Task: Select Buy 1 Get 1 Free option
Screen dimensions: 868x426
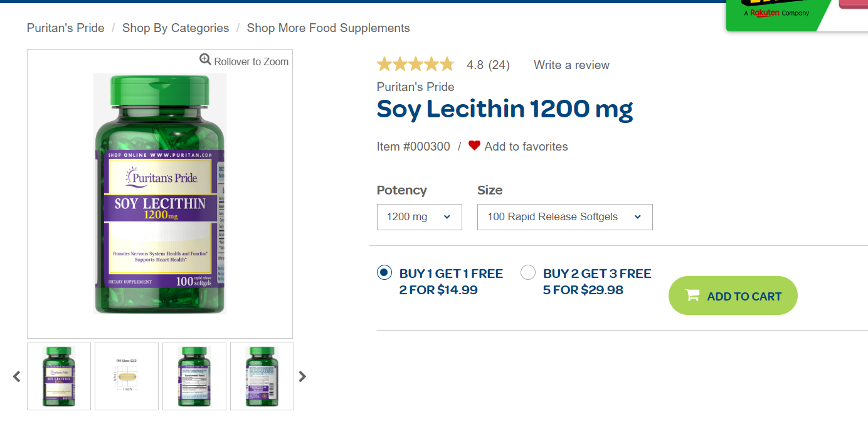Action: 384,272
